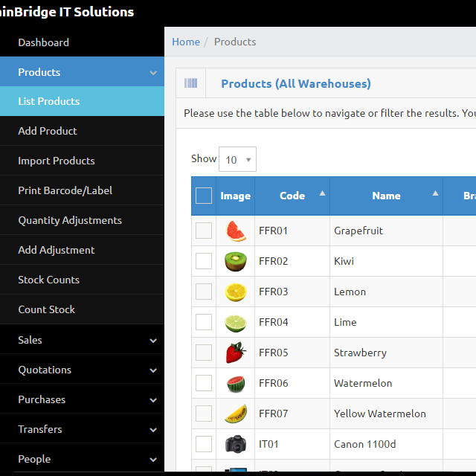Open the Grapefruit product image
The image size is (476, 476).
[x=236, y=231]
